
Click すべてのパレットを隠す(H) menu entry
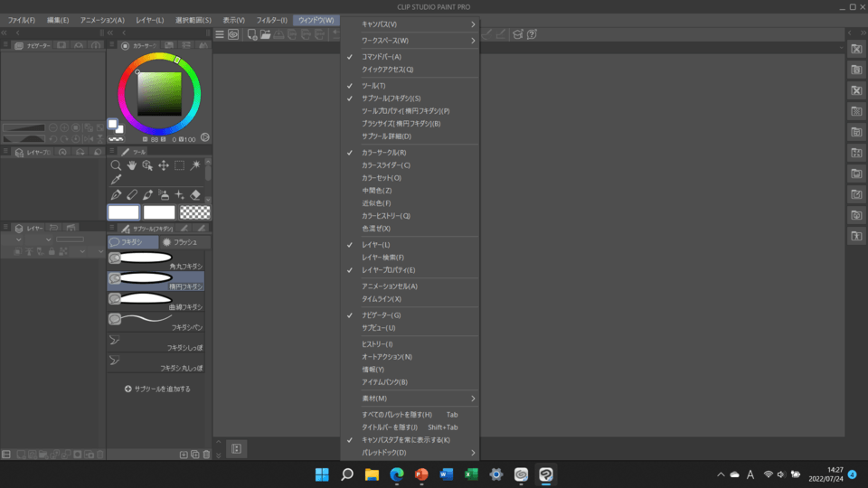410,415
